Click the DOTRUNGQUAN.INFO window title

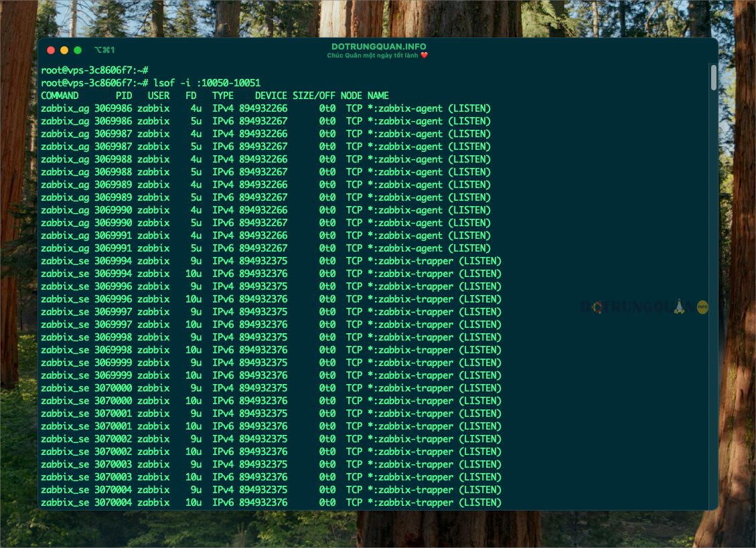378,47
